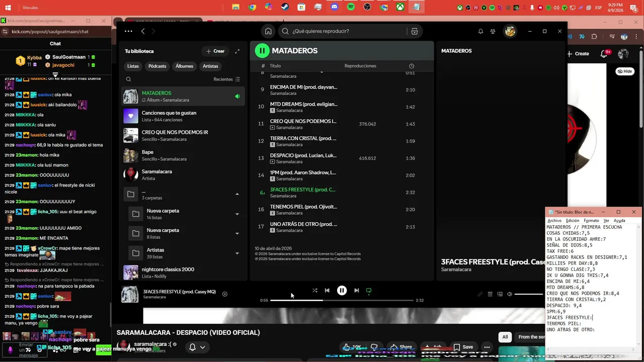This screenshot has height=362, width=644.
Task: Select the track DESPACIO in the album list
Action: [x=342, y=158]
